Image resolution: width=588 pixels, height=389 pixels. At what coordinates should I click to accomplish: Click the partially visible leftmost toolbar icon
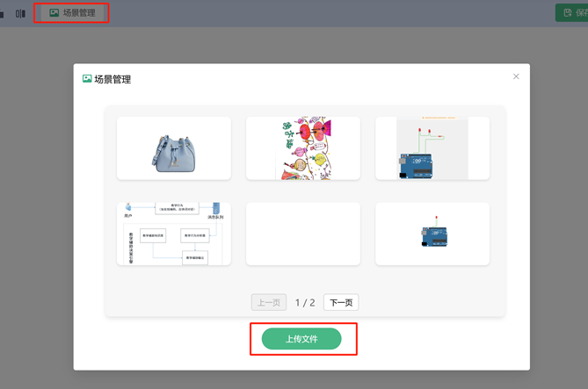[x=2, y=13]
